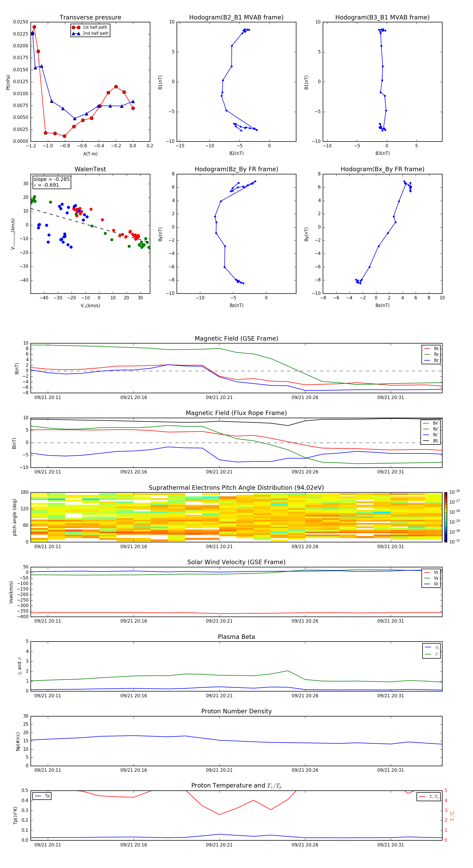Click the "Np(#/cc)" y-axis label
The image size is (473, 868).
click(18, 741)
